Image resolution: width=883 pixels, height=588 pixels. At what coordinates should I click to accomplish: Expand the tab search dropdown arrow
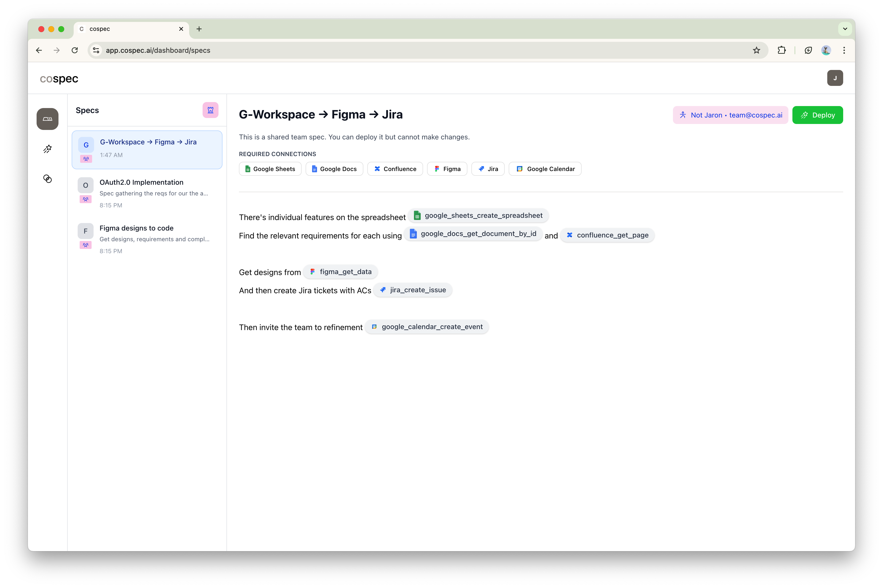coord(845,29)
